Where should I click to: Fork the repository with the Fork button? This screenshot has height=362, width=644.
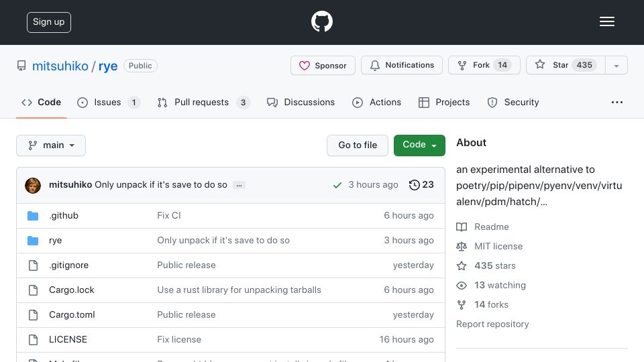click(484, 65)
